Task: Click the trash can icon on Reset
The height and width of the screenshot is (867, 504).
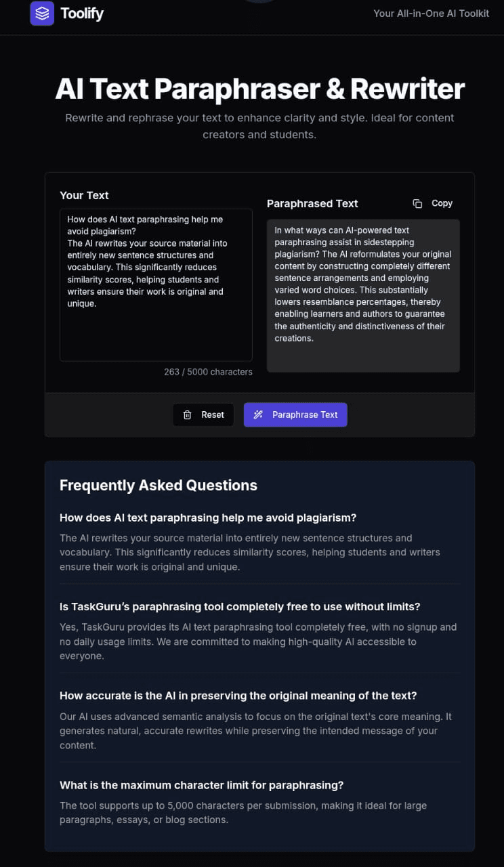Action: pyautogui.click(x=188, y=415)
